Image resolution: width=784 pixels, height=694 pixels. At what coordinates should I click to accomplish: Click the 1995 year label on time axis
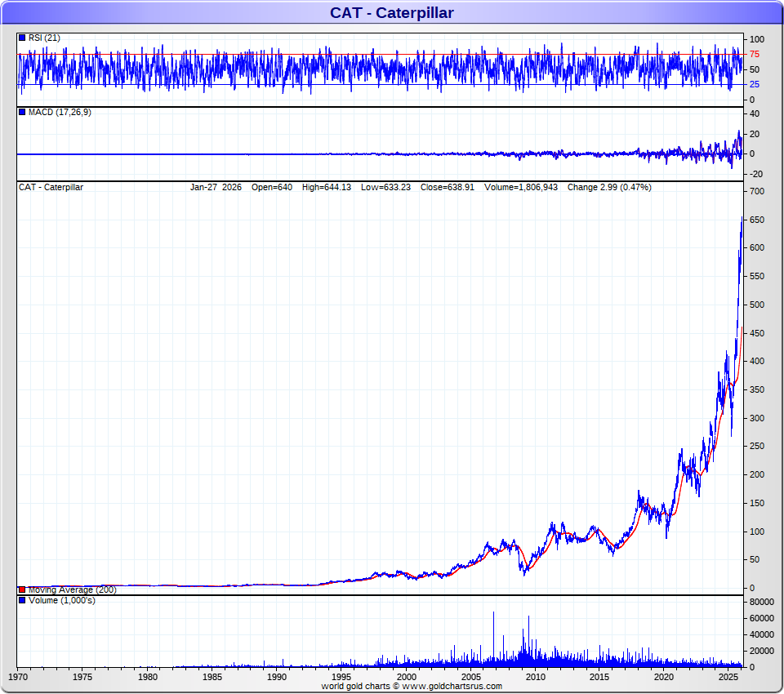[x=341, y=677]
